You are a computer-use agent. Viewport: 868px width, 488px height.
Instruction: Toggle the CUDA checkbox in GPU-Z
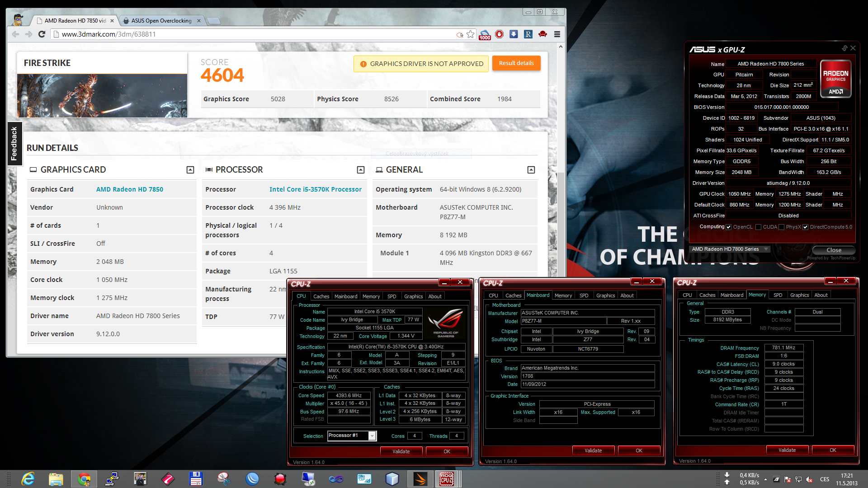pyautogui.click(x=758, y=227)
